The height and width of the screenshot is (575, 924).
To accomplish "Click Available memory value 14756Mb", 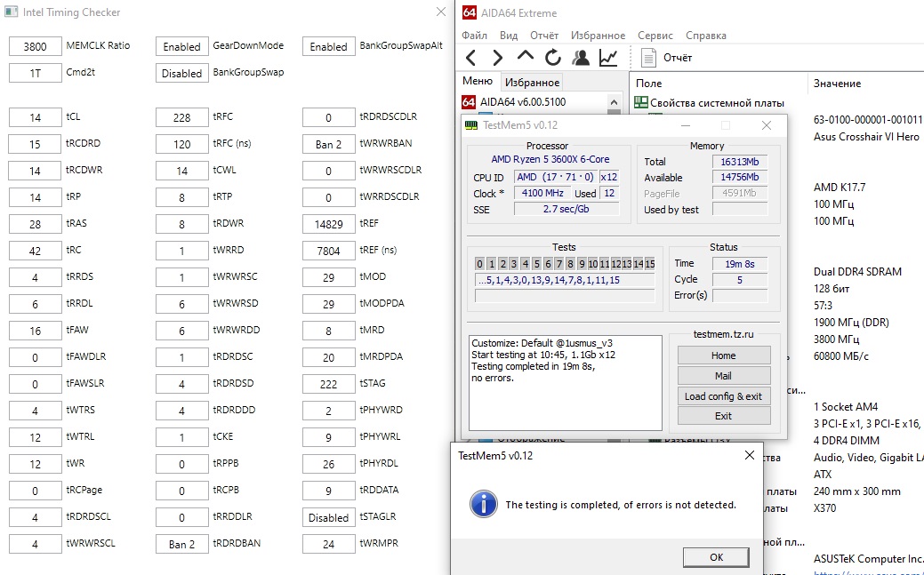I will [740, 178].
